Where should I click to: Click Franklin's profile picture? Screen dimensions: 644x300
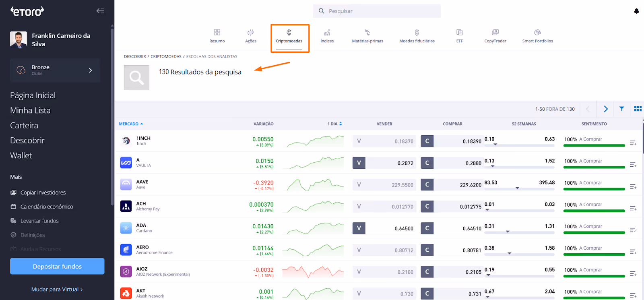(x=19, y=40)
